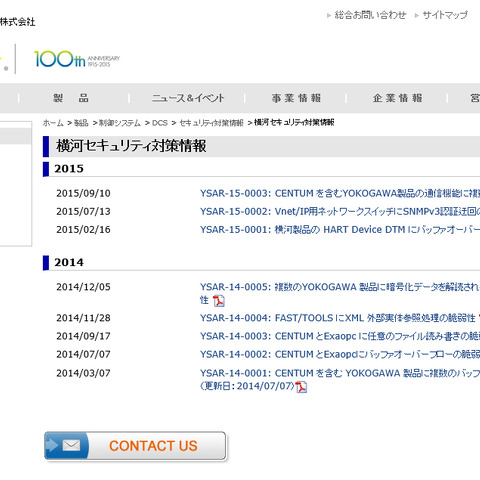
Task: Open advisory YSAR-14-0004 FAST/TOOLS link
Action: (x=337, y=318)
